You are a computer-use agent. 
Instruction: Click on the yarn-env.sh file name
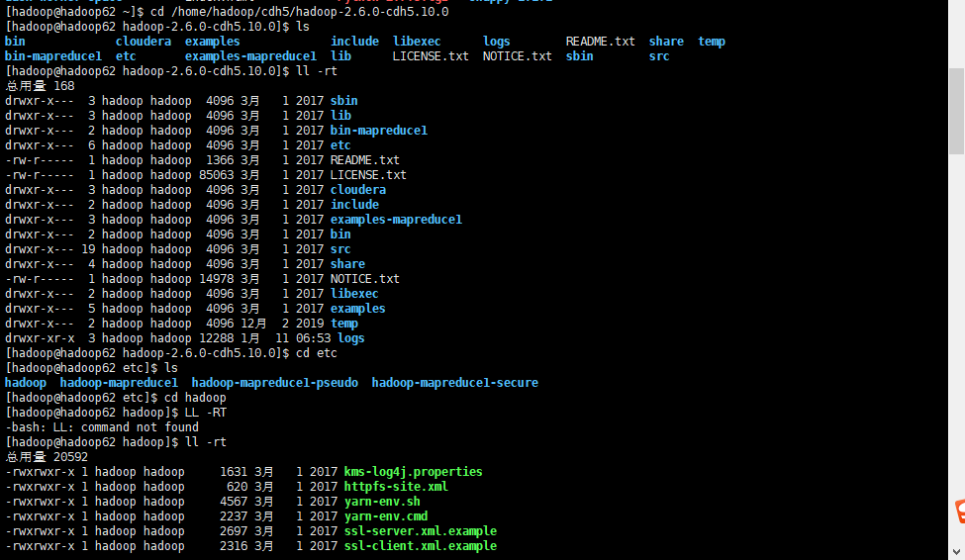coord(382,502)
